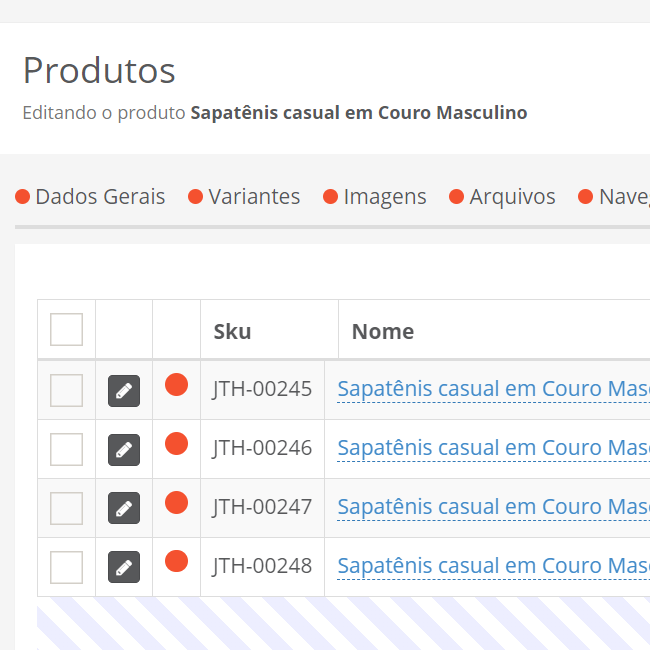The height and width of the screenshot is (650, 650).
Task: Switch to the Variantes tab
Action: 253,197
